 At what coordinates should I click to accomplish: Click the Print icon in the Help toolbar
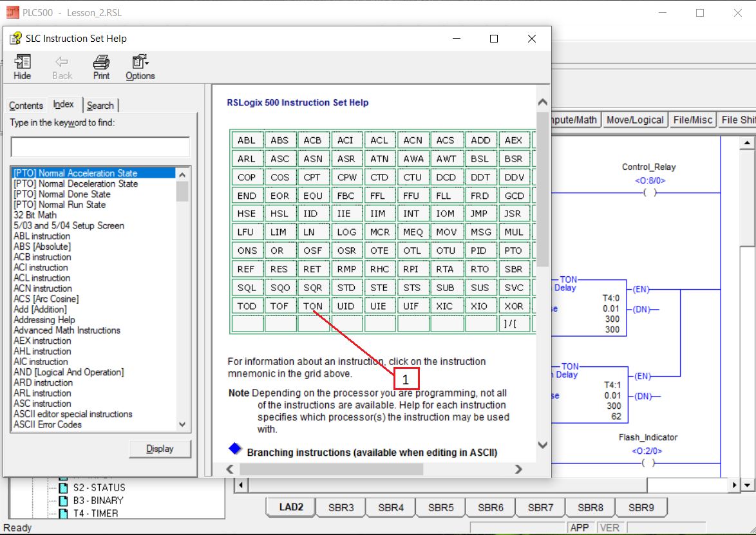[x=101, y=67]
